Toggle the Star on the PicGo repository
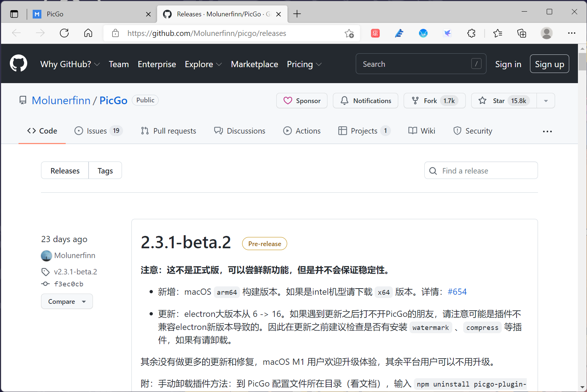 tap(503, 101)
